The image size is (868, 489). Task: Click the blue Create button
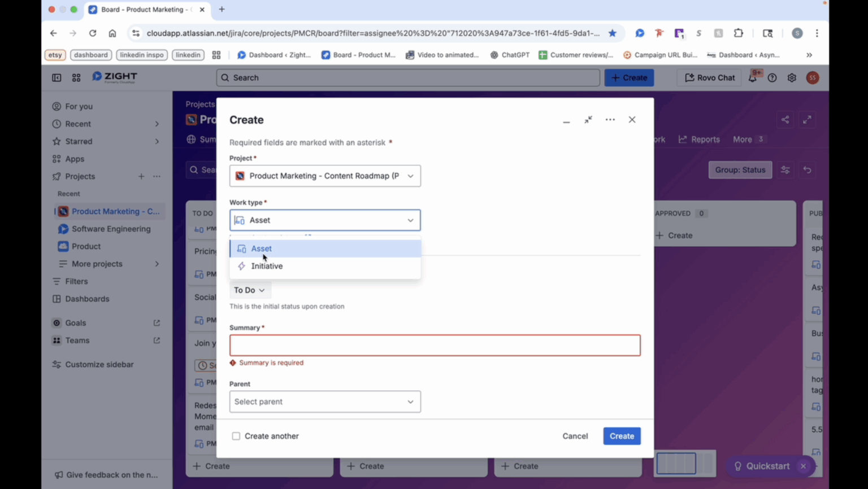click(622, 436)
